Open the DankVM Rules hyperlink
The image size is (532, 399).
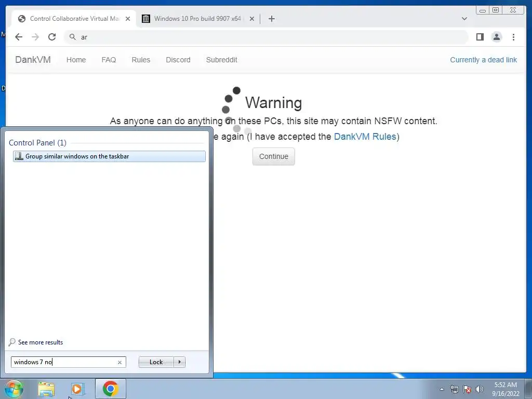tap(365, 137)
